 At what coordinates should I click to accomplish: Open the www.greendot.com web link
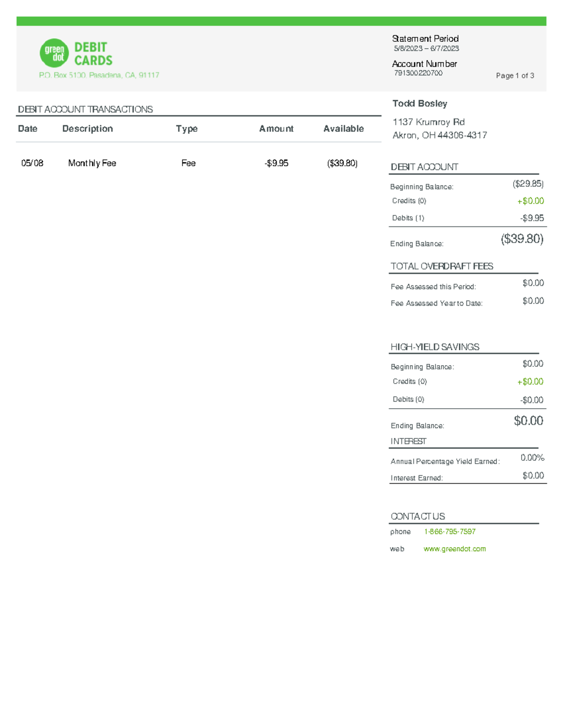click(x=454, y=549)
